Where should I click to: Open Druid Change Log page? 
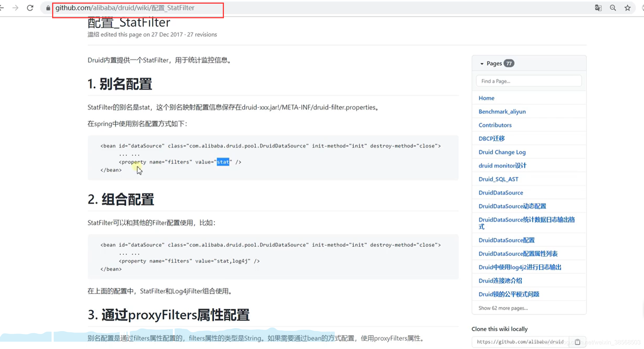(502, 152)
